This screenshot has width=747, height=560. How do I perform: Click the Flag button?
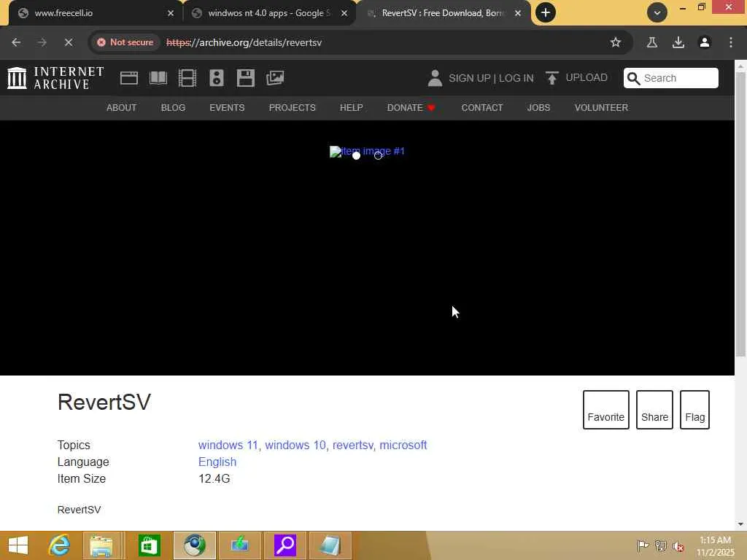(694, 410)
